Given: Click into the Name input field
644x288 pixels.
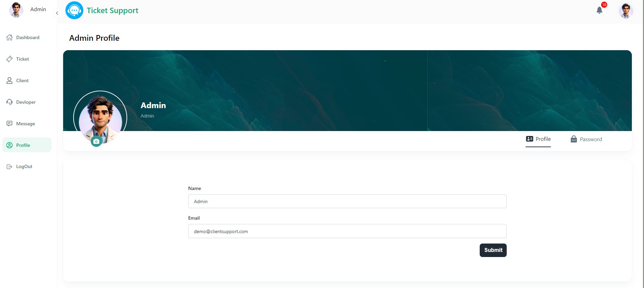Looking at the screenshot, I should 347,201.
